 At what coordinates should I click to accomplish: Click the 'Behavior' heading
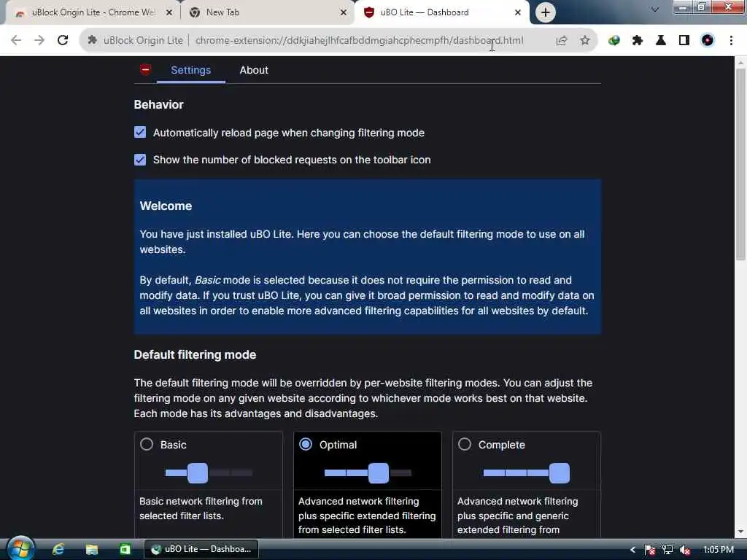(158, 105)
